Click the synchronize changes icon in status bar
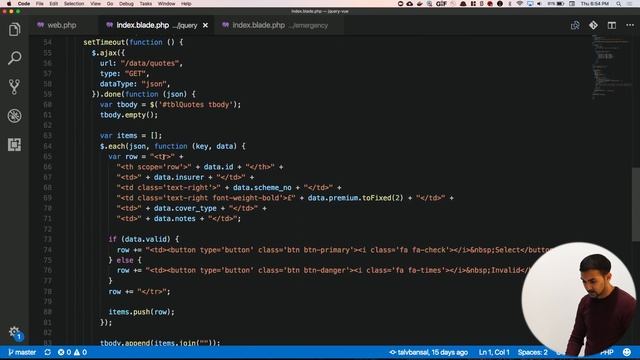 pyautogui.click(x=47, y=352)
